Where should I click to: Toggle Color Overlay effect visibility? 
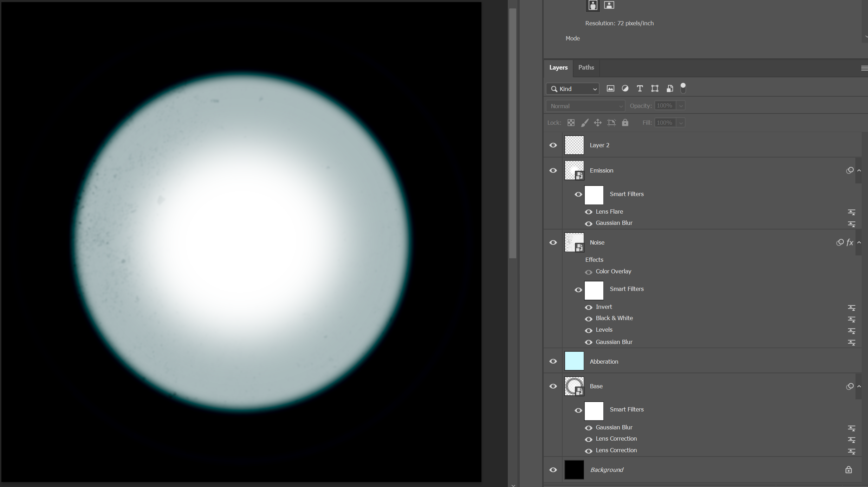tap(589, 272)
